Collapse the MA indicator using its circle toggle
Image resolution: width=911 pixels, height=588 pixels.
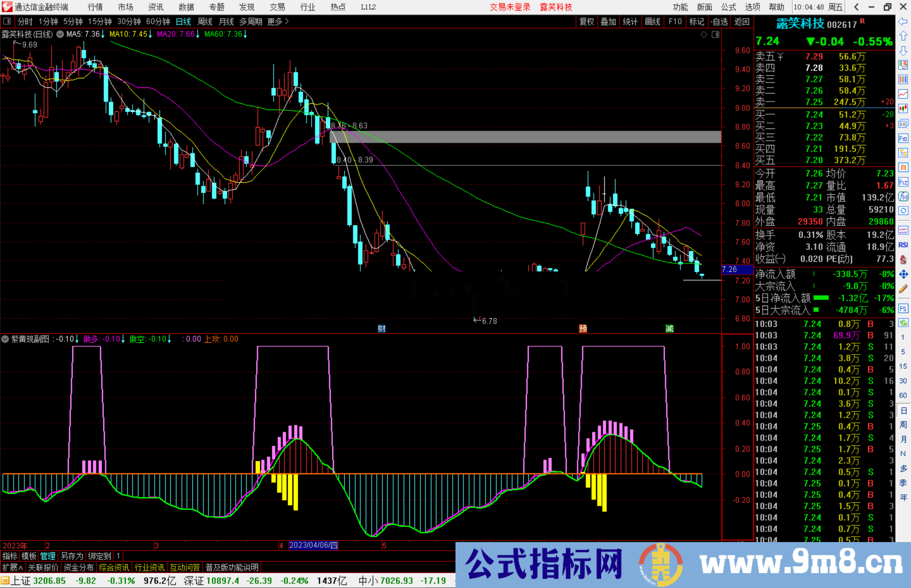coord(60,34)
